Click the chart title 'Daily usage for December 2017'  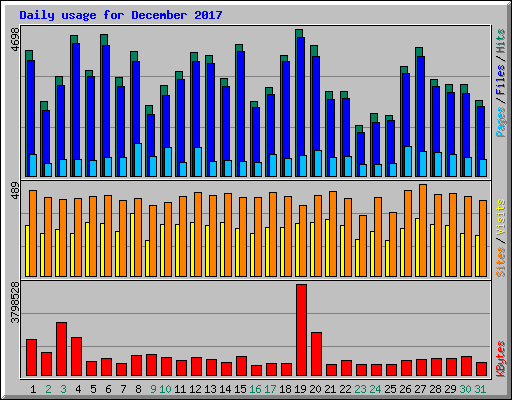[121, 15]
